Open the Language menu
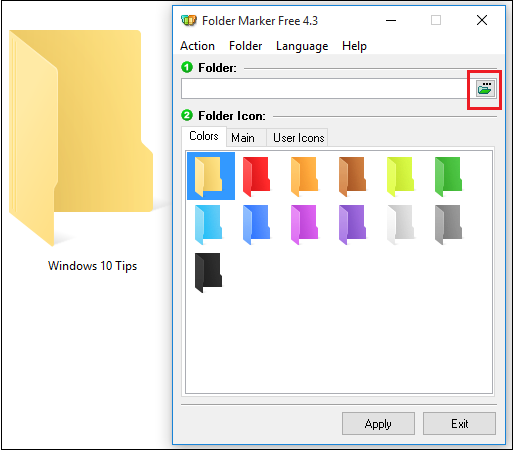 point(302,46)
